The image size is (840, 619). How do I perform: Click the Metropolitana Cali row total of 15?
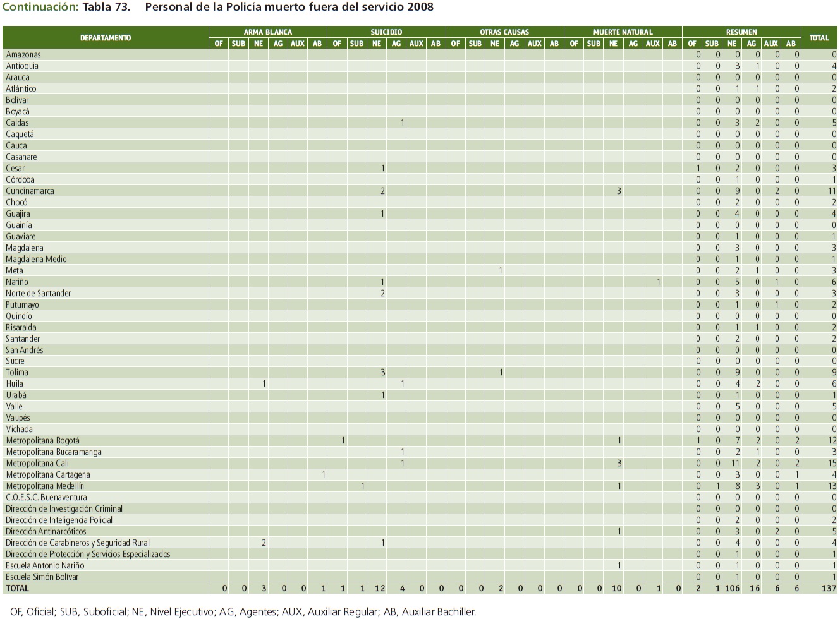(x=832, y=463)
